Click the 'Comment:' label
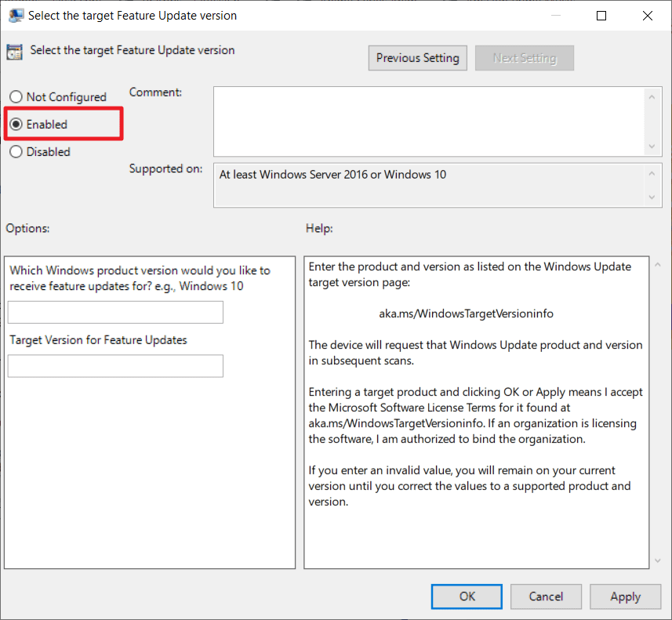 click(155, 92)
